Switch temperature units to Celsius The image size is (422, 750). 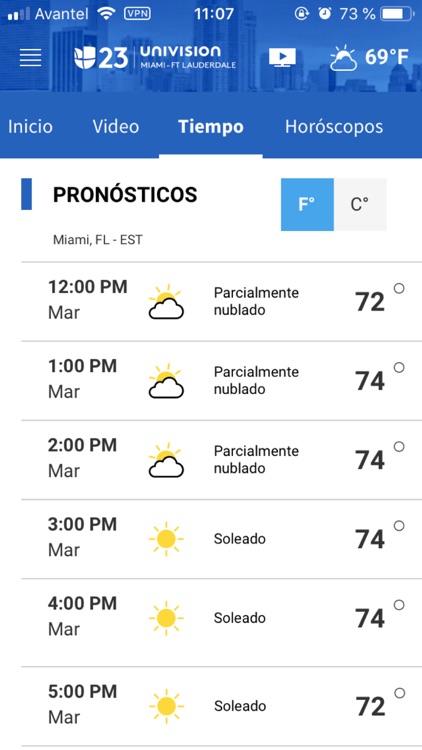pyautogui.click(x=360, y=205)
